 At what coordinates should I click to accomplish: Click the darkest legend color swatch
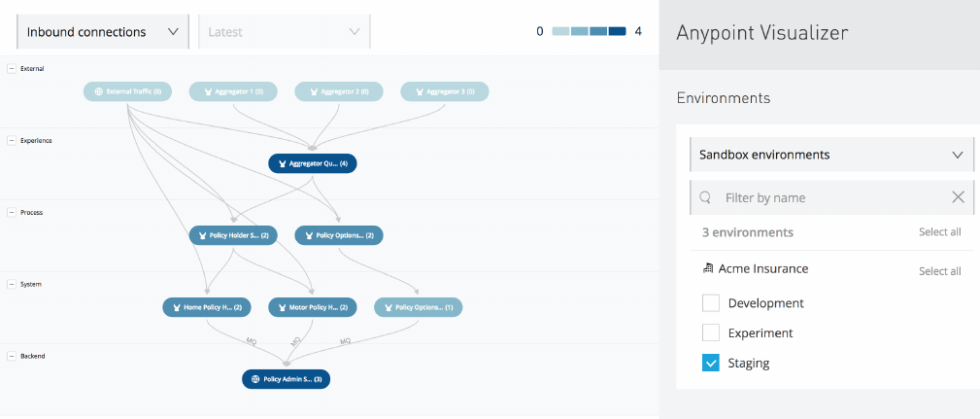point(617,31)
